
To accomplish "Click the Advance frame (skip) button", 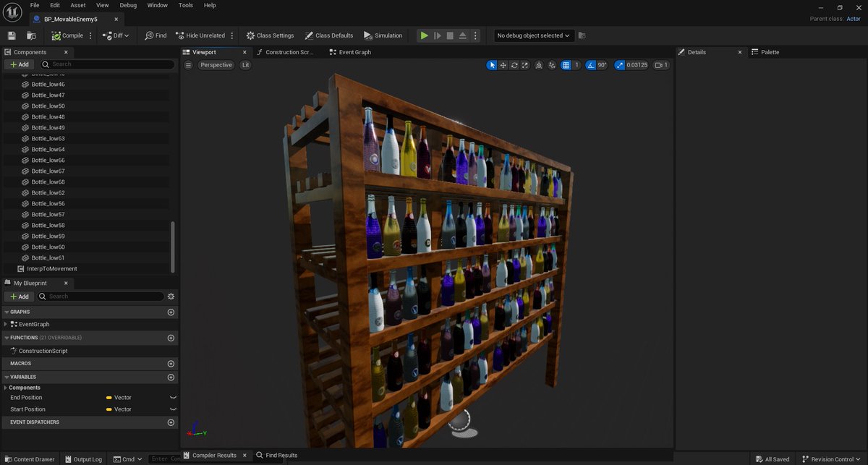I will click(438, 35).
